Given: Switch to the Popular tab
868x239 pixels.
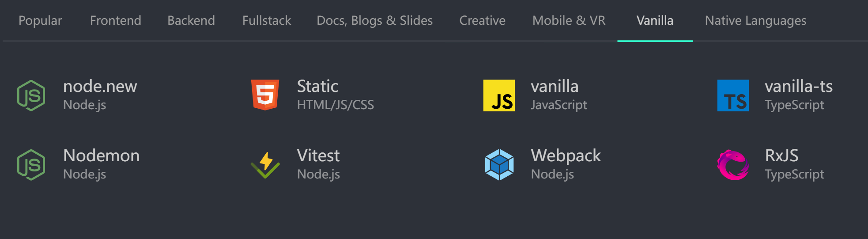Looking at the screenshot, I should tap(40, 20).
